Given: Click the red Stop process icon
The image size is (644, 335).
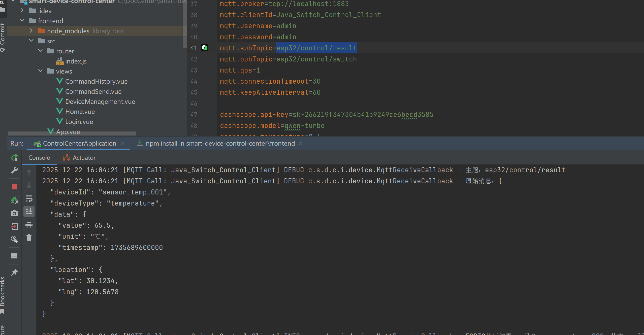Looking at the screenshot, I should (14, 187).
